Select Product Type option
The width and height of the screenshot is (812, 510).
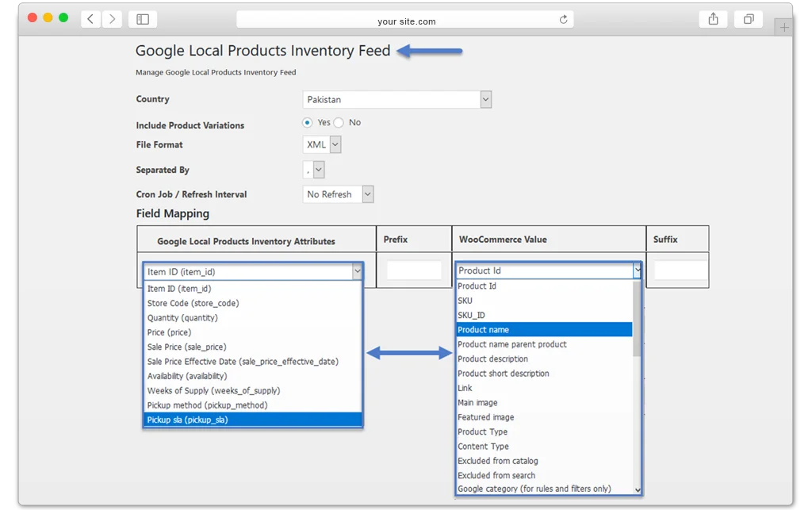[x=544, y=431]
